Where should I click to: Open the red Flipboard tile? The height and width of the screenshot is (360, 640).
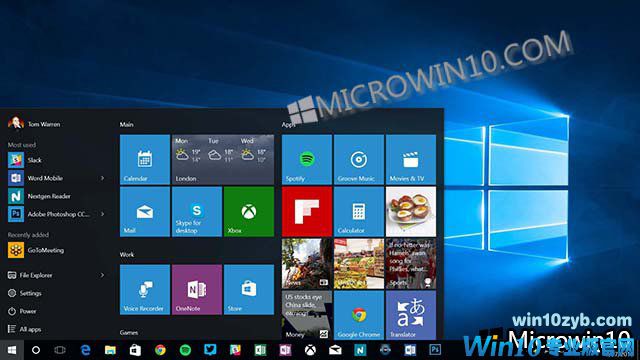[307, 211]
